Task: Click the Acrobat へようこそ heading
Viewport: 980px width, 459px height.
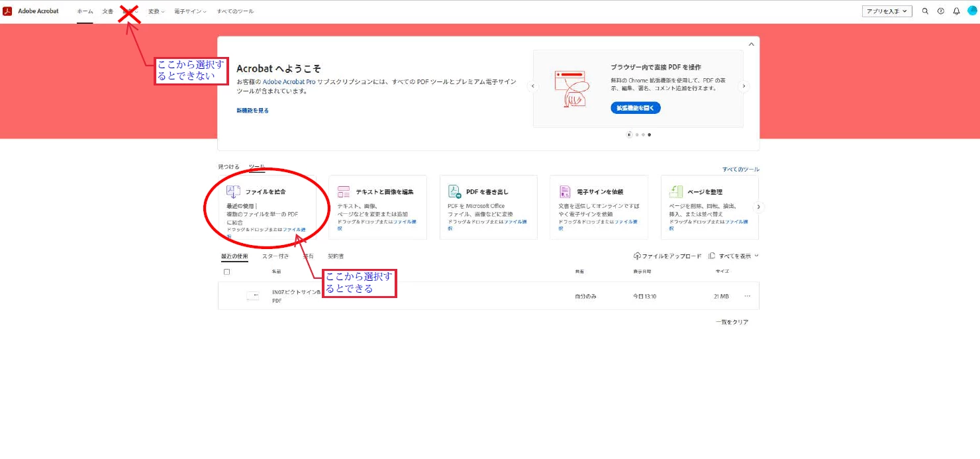Action: point(279,69)
